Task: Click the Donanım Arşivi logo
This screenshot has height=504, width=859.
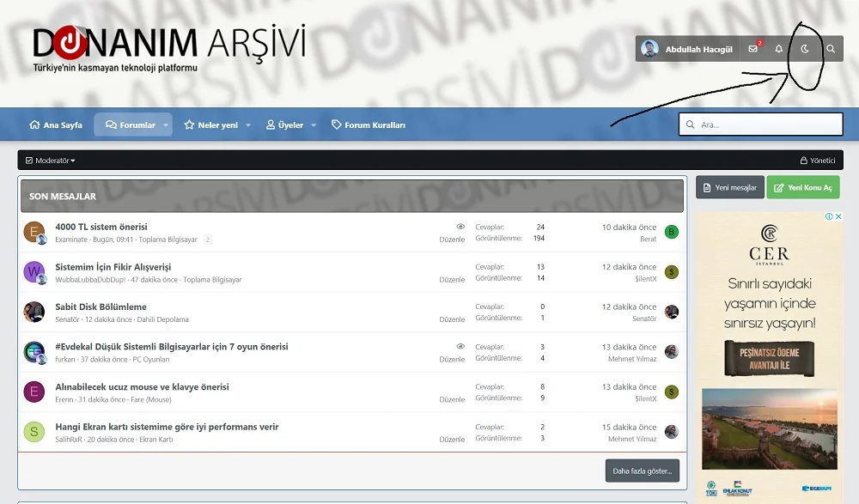Action: [x=168, y=49]
